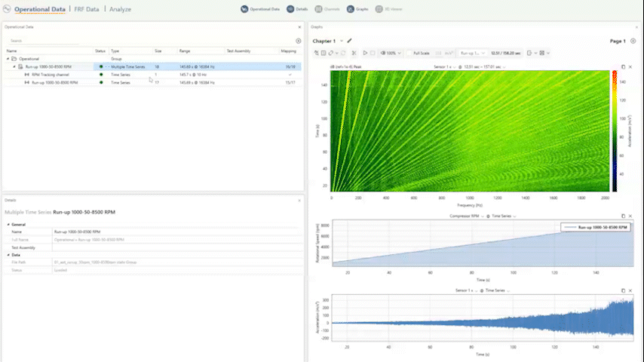Switch to the FRF Data tab
This screenshot has width=644, height=362.
87,9
